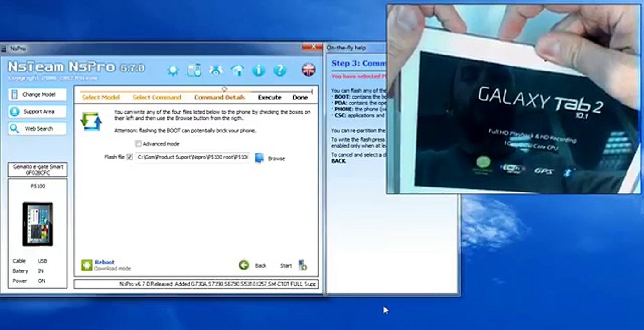
Task: Click the card icon beside the settings gear
Action: tap(194, 70)
